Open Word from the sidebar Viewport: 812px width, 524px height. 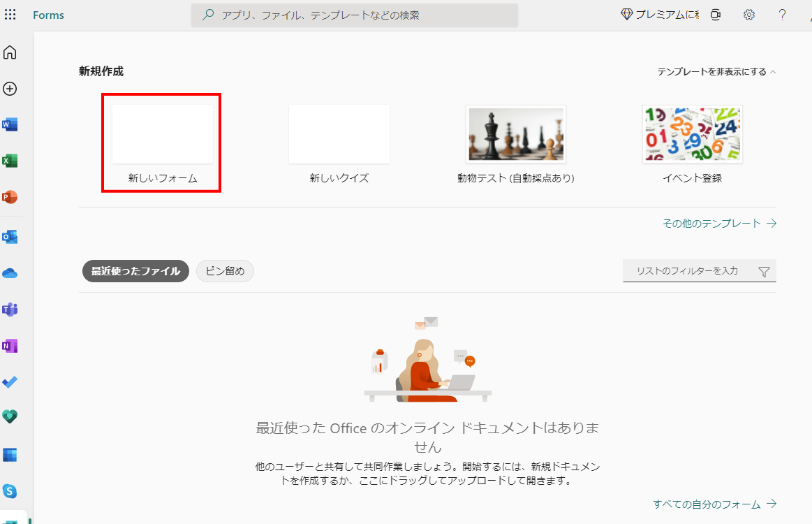point(10,124)
